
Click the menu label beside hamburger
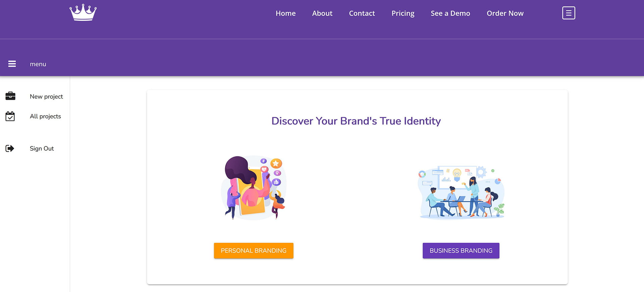tap(38, 64)
